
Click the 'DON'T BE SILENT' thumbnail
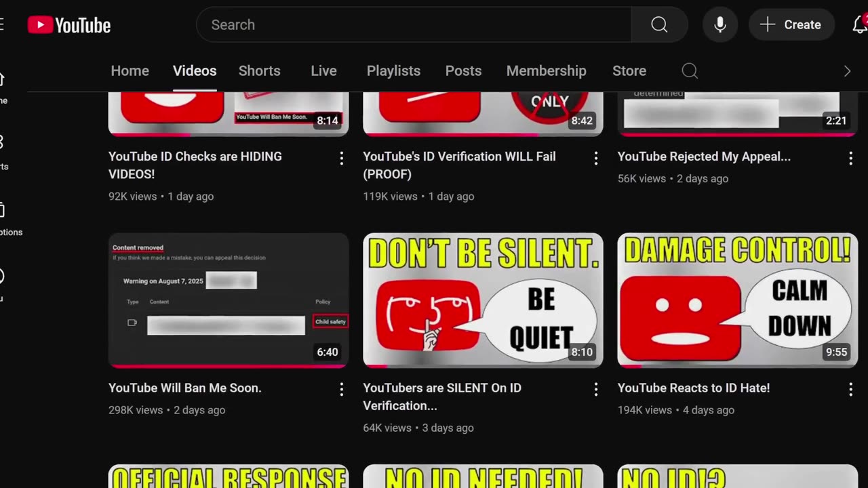pyautogui.click(x=483, y=300)
